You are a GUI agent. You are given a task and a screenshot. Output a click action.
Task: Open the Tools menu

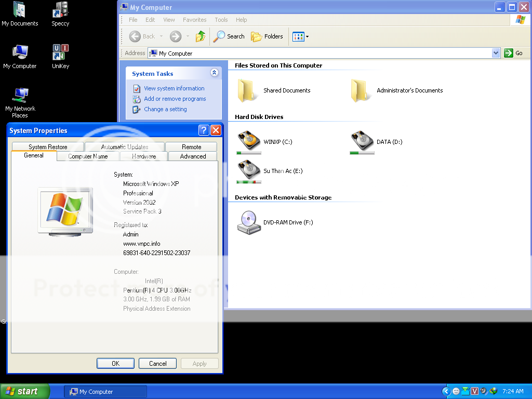pos(221,20)
